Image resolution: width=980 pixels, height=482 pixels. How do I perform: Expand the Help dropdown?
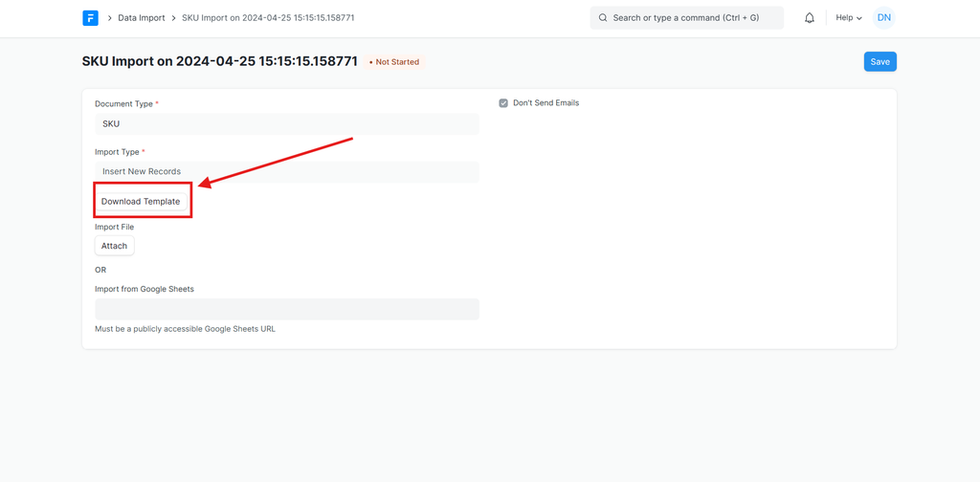click(x=849, y=18)
